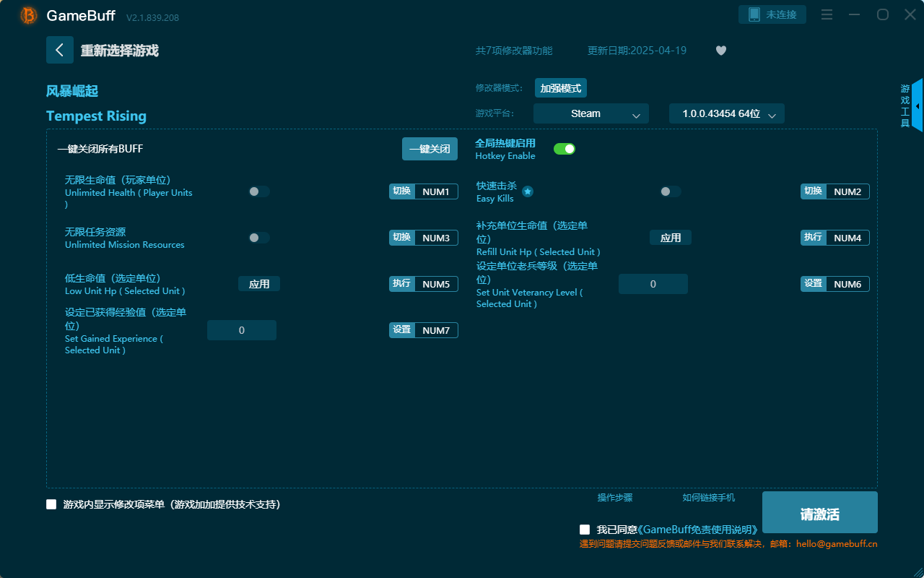Image resolution: width=924 pixels, height=578 pixels.
Task: Click the collapse arrow on the right edge
Action: click(917, 105)
